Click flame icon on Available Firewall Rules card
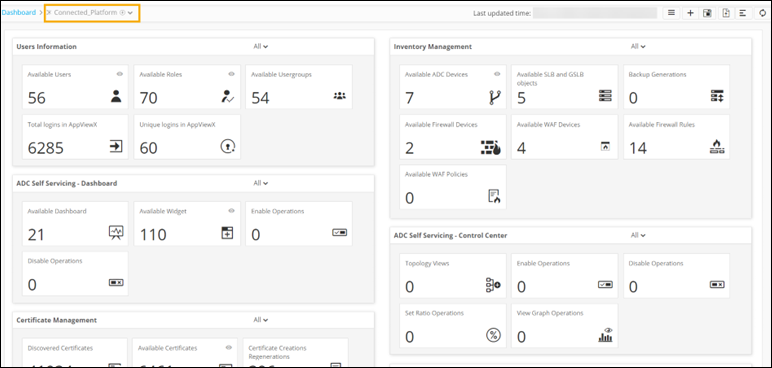 click(x=717, y=146)
